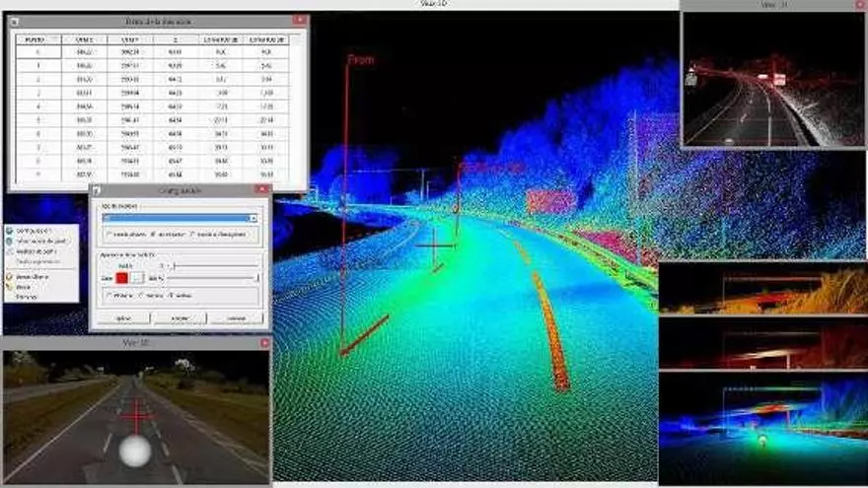This screenshot has height=488, width=868.
Task: Open the combo box dropdown in the dialog
Action: (253, 218)
